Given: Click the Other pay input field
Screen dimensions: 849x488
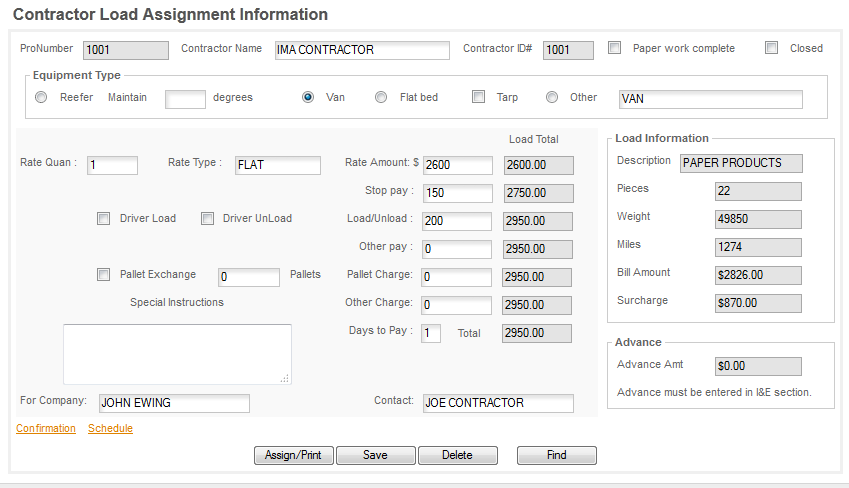Looking at the screenshot, I should (x=457, y=249).
